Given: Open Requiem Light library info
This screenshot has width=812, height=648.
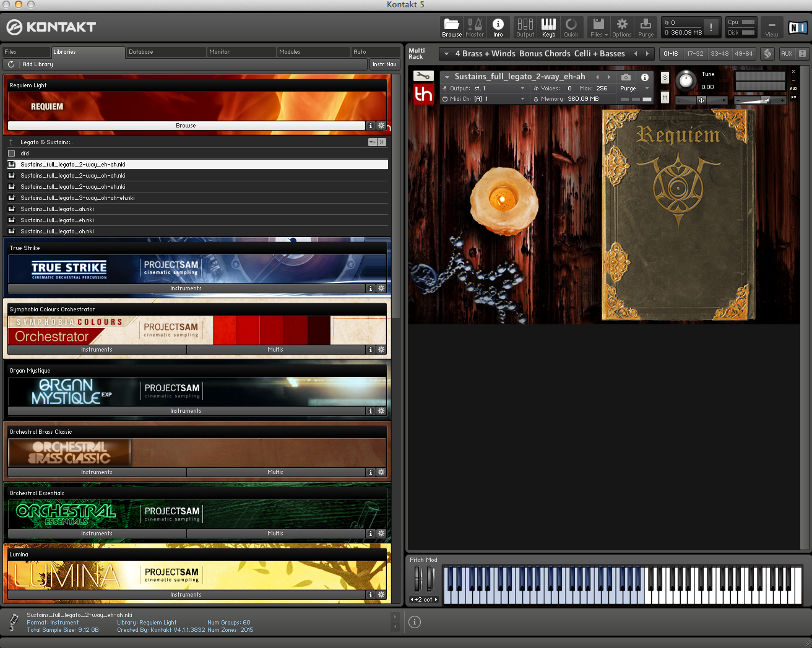Looking at the screenshot, I should click(371, 126).
